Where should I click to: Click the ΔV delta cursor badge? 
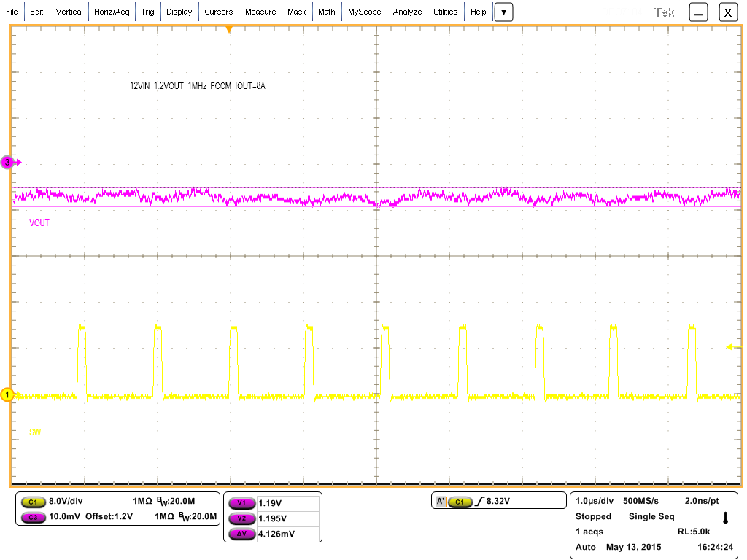pos(243,532)
